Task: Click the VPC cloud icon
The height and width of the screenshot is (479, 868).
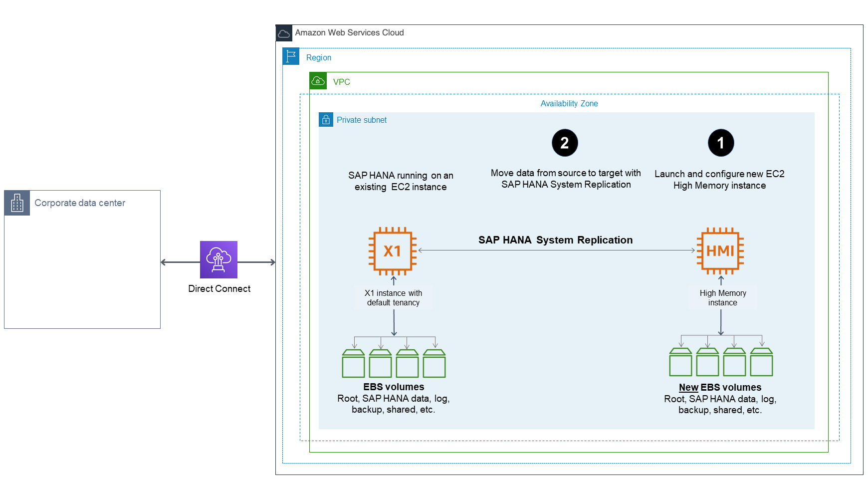Action: tap(318, 80)
